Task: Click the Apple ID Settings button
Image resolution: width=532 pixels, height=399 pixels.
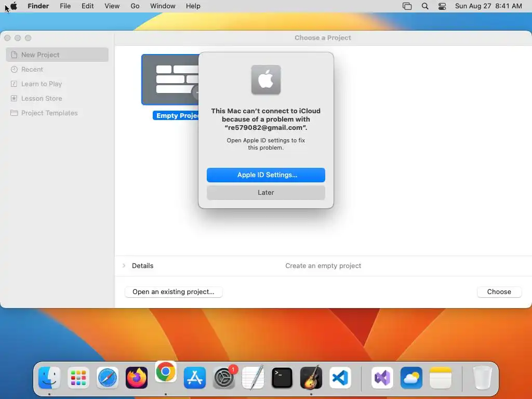Action: tap(266, 175)
